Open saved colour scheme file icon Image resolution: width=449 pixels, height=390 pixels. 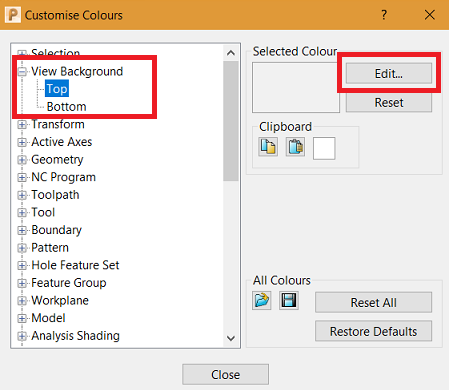262,300
